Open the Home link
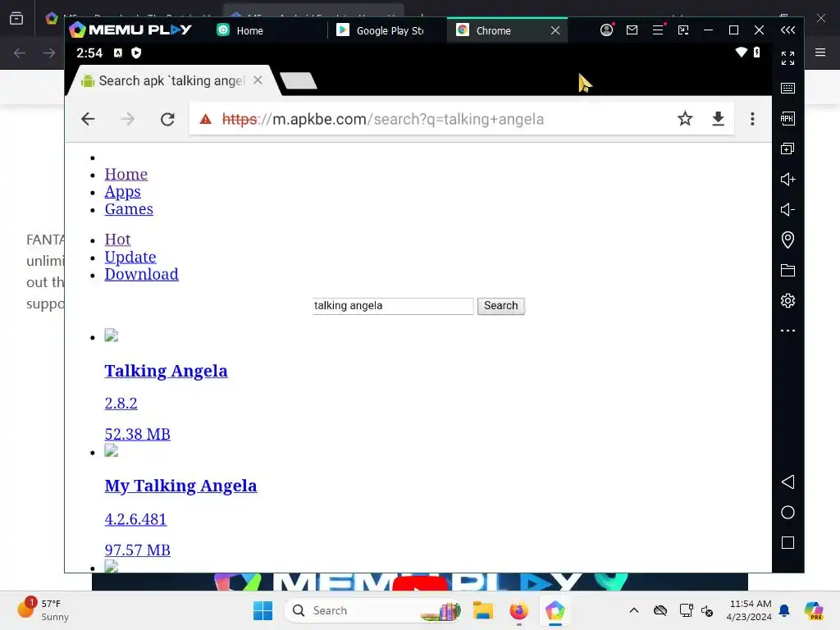Screen dimensions: 840x630 (x=126, y=174)
